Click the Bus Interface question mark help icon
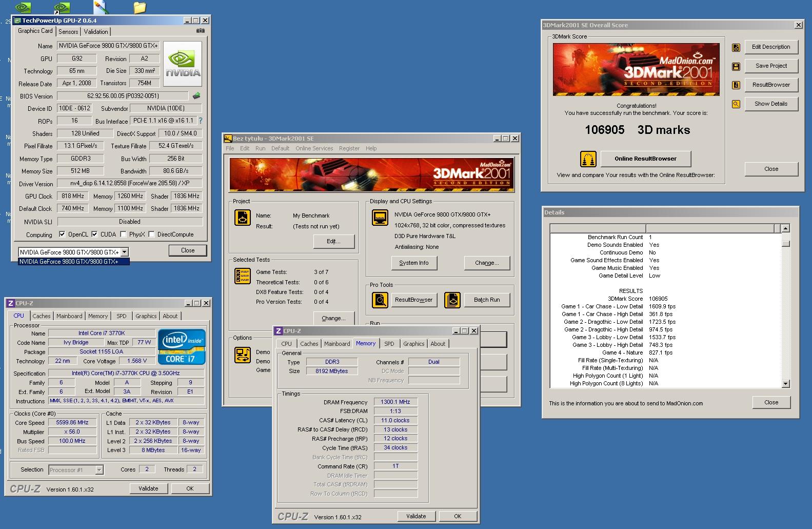 click(x=200, y=121)
